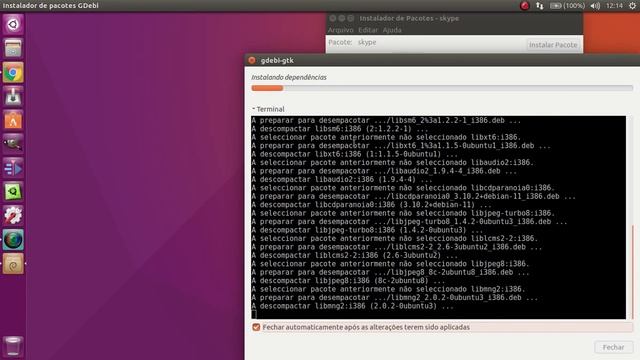Click line 'A descompactar libcdparanoia0:i386'

371,205
